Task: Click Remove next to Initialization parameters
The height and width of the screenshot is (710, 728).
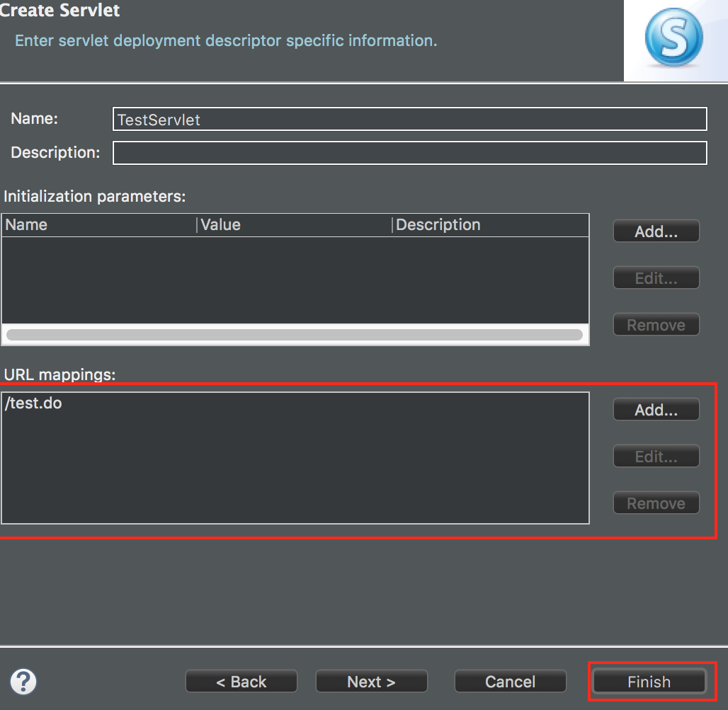Action: 655,324
